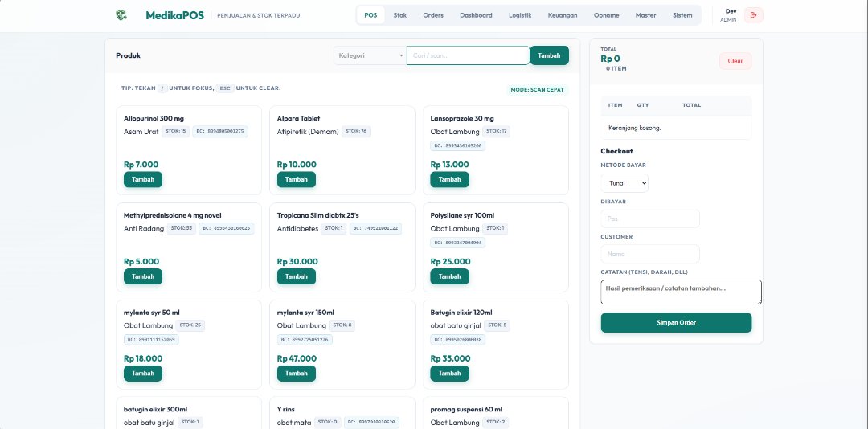The height and width of the screenshot is (429, 868).
Task: Click the Customer name field
Action: coord(650,254)
